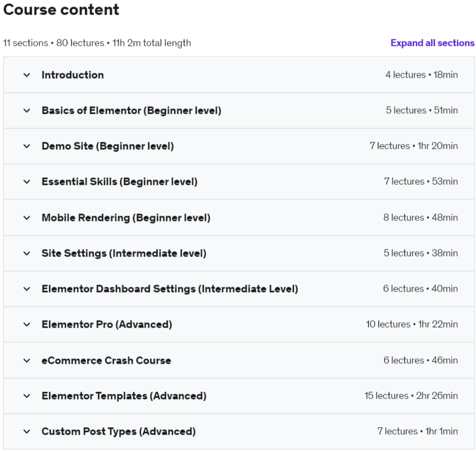Select the Introduction section title
The width and height of the screenshot is (476, 451).
[x=73, y=75]
